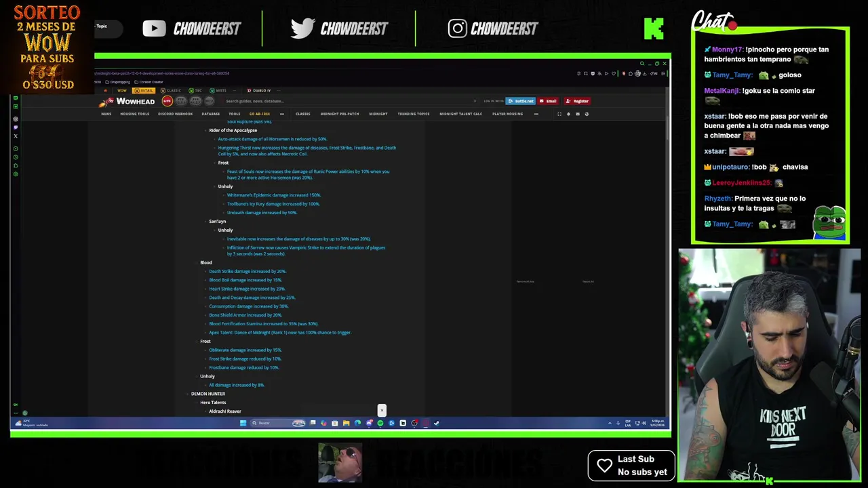Click the taskbar clock and date

[x=658, y=423]
